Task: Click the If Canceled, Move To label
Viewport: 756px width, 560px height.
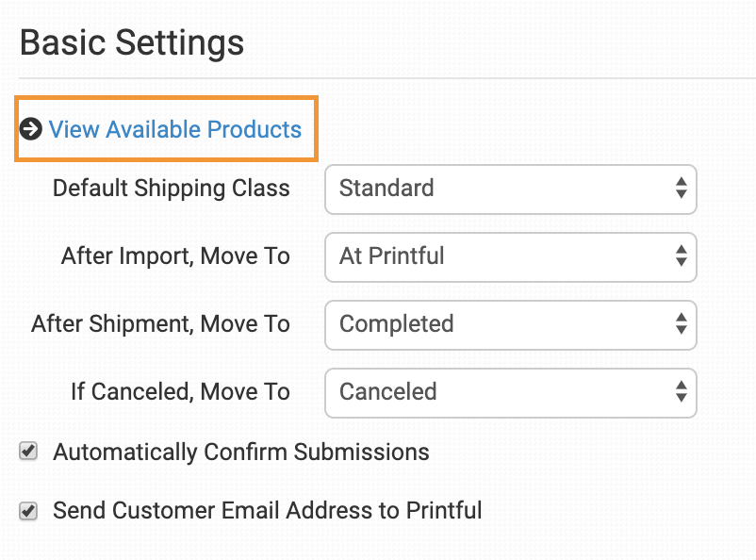Action: coord(180,392)
